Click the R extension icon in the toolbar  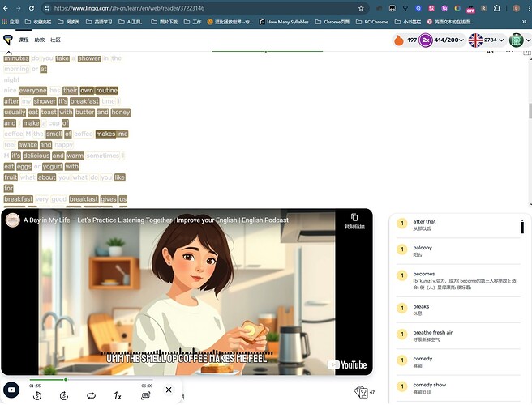484,8
